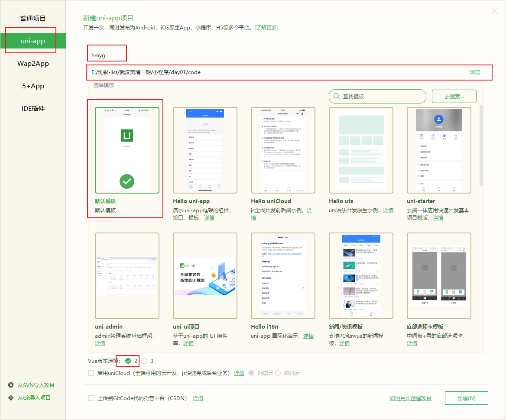Viewport: 506px width, 420px height.
Task: Select the 底部选项卡模板 template thumbnail
Action: pyautogui.click(x=439, y=276)
